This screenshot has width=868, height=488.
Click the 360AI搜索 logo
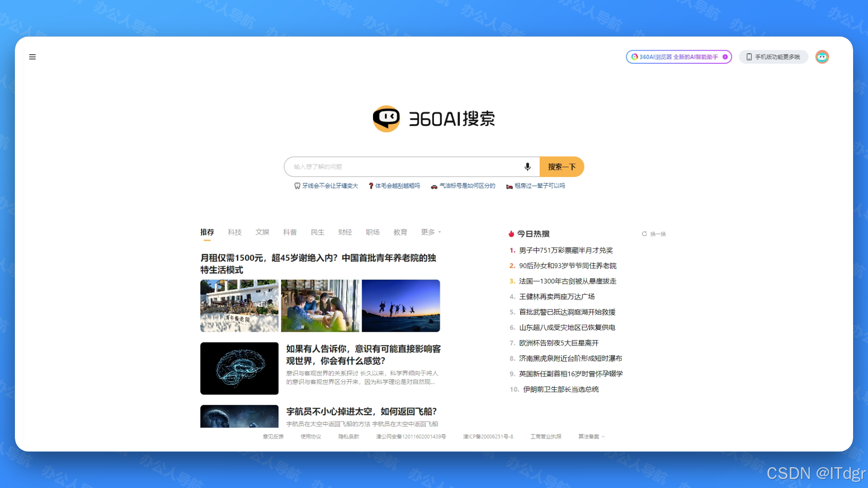pyautogui.click(x=434, y=119)
